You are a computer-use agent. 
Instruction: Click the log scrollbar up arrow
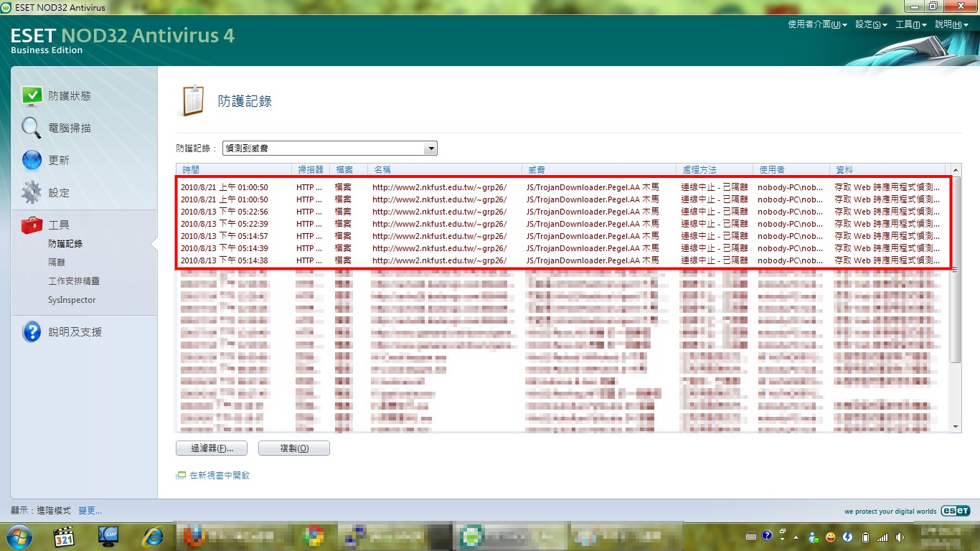956,170
